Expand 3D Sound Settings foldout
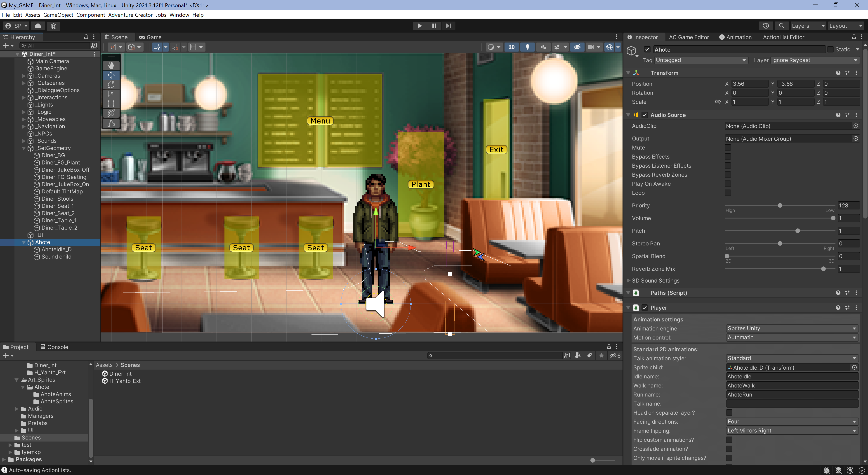This screenshot has width=868, height=475. pos(628,280)
